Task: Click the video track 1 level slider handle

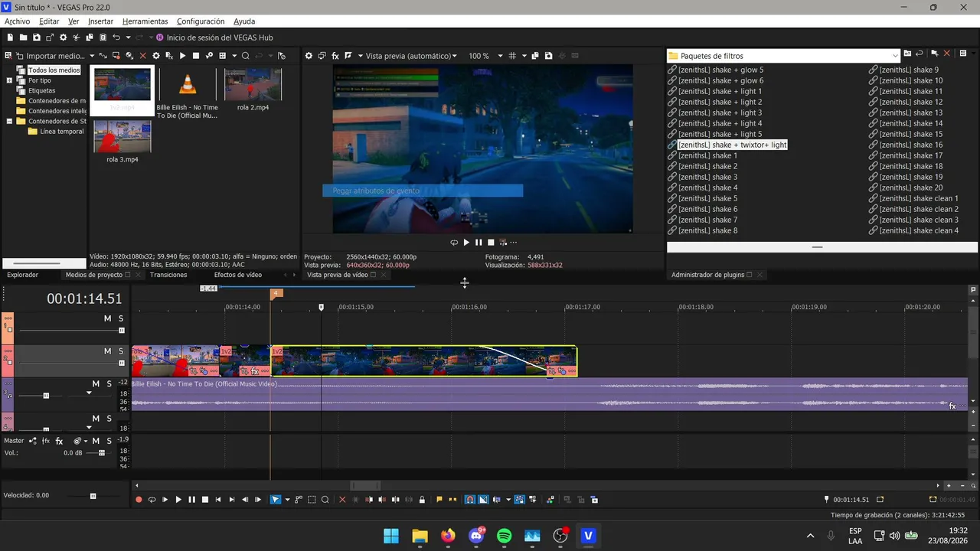Action: [122, 331]
